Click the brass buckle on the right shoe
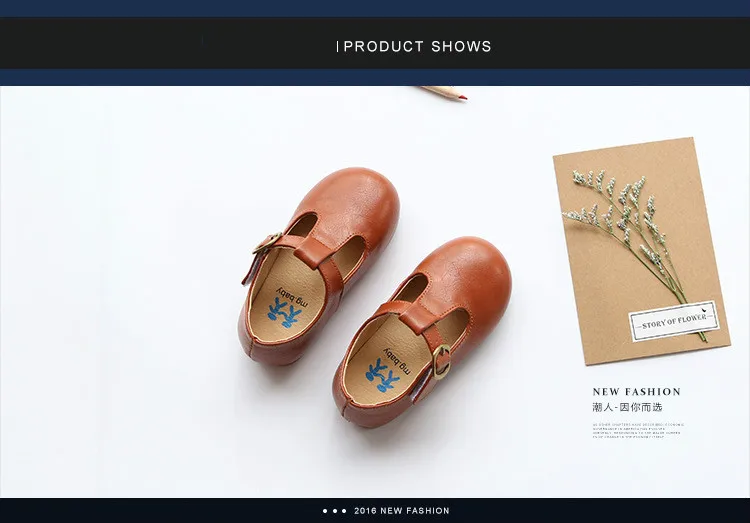The height and width of the screenshot is (523, 750). [441, 362]
